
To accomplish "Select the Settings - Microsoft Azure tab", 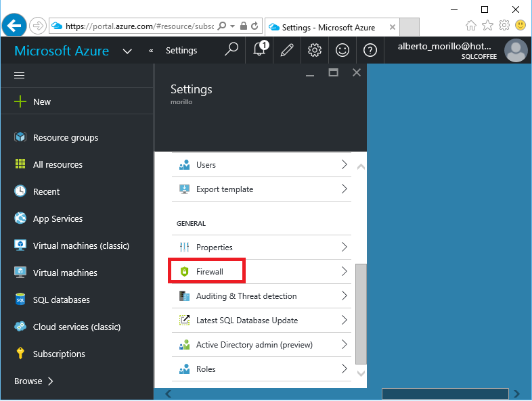I will pos(332,27).
